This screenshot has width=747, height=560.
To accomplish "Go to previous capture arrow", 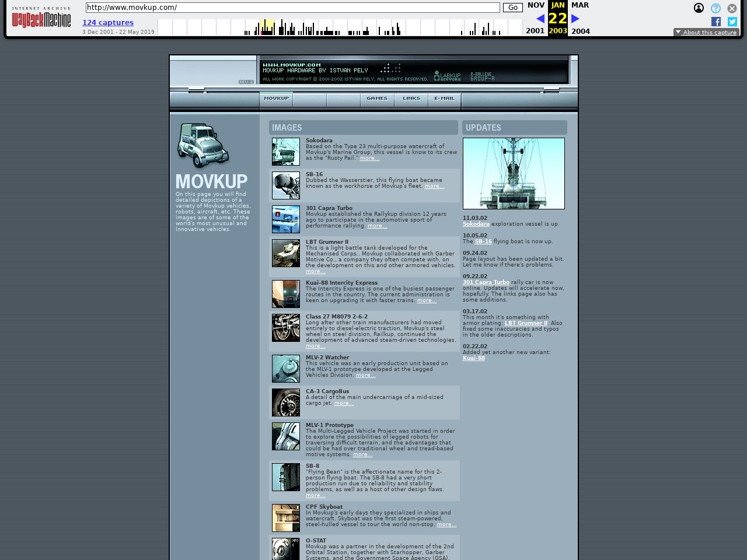I will coord(540,19).
